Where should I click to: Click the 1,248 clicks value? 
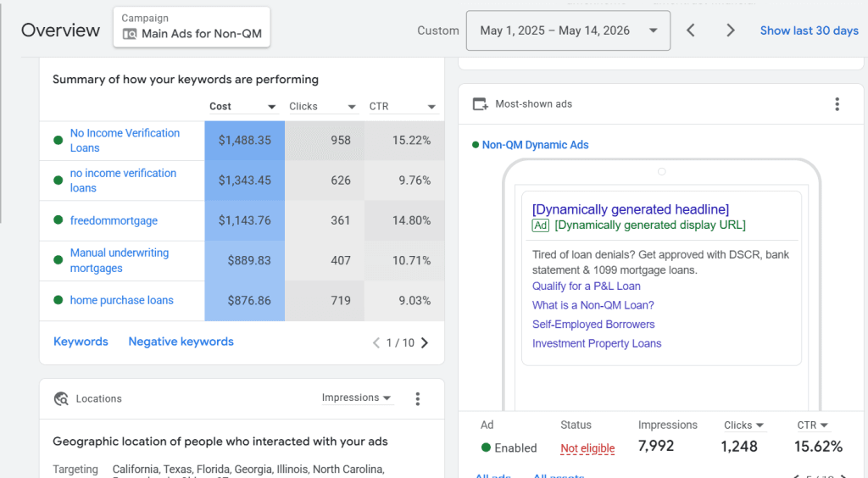(738, 446)
